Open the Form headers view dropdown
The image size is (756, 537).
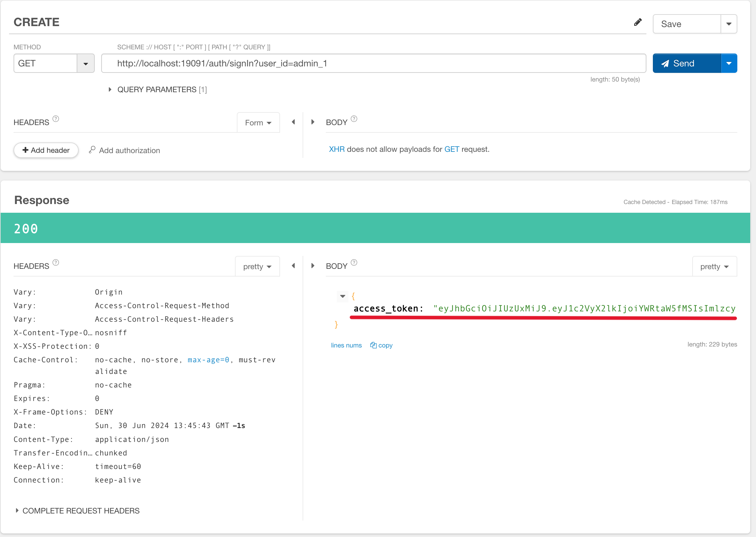pos(258,123)
